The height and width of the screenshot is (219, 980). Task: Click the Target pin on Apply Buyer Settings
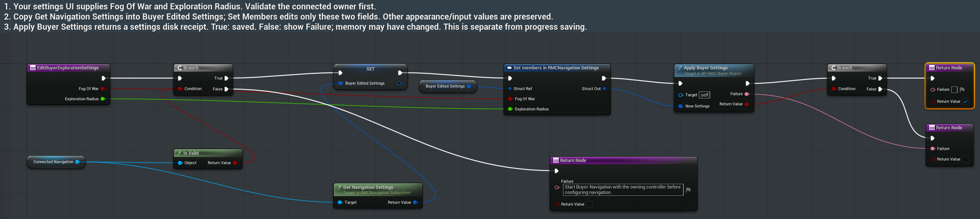pyautogui.click(x=681, y=95)
